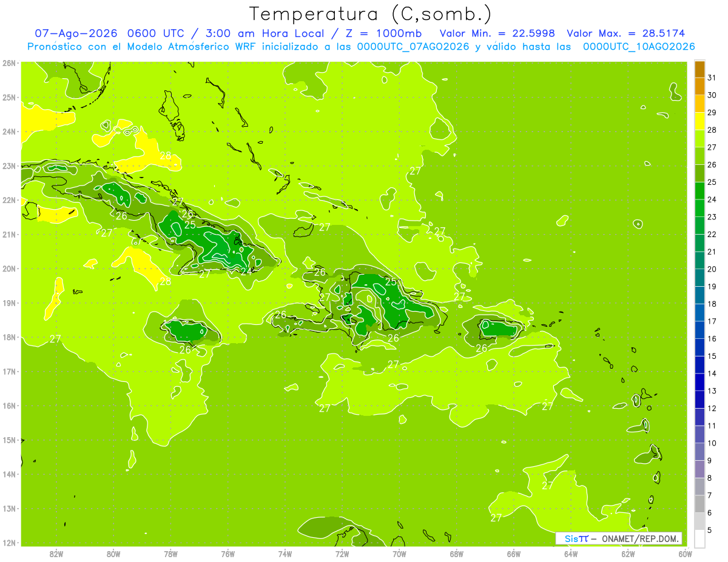Image resolution: width=728 pixels, height=562 pixels.
Task: Click the legend value "29"
Action: (x=712, y=112)
